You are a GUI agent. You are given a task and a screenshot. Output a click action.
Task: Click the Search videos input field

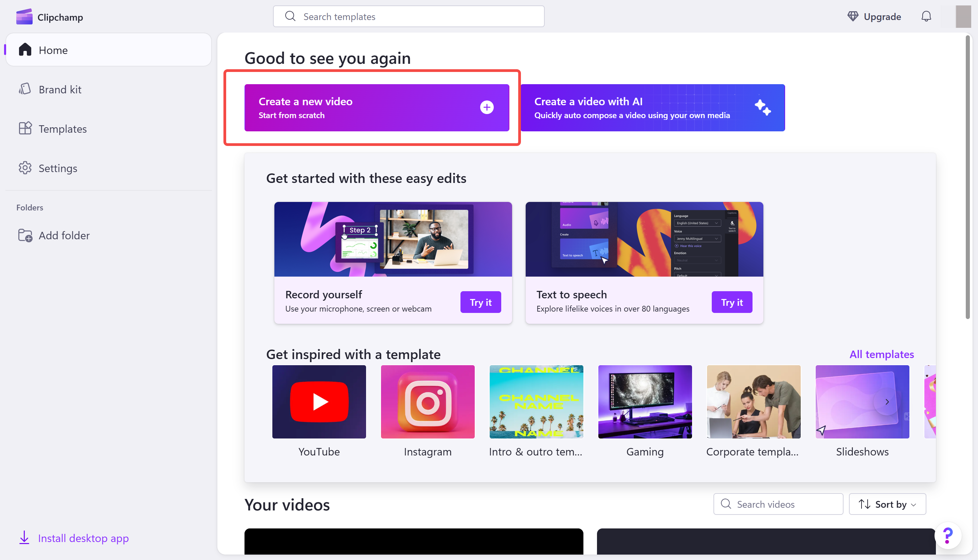coord(778,504)
